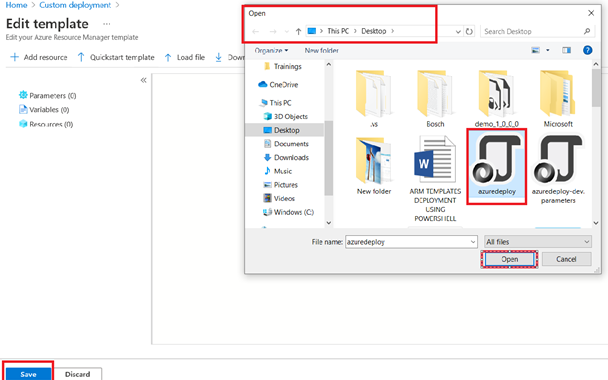Select This PC in navigation pane

(276, 103)
